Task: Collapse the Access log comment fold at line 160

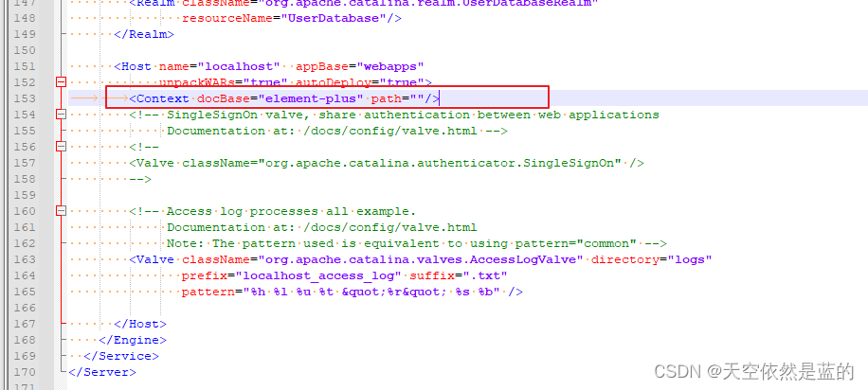Action: 62,211
